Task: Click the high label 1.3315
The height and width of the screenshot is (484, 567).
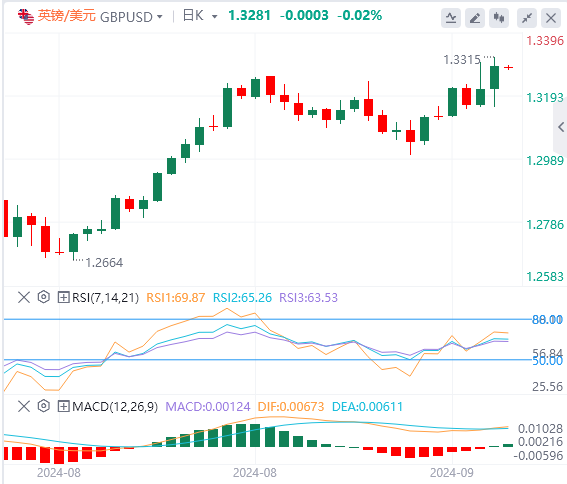Action: (x=462, y=60)
